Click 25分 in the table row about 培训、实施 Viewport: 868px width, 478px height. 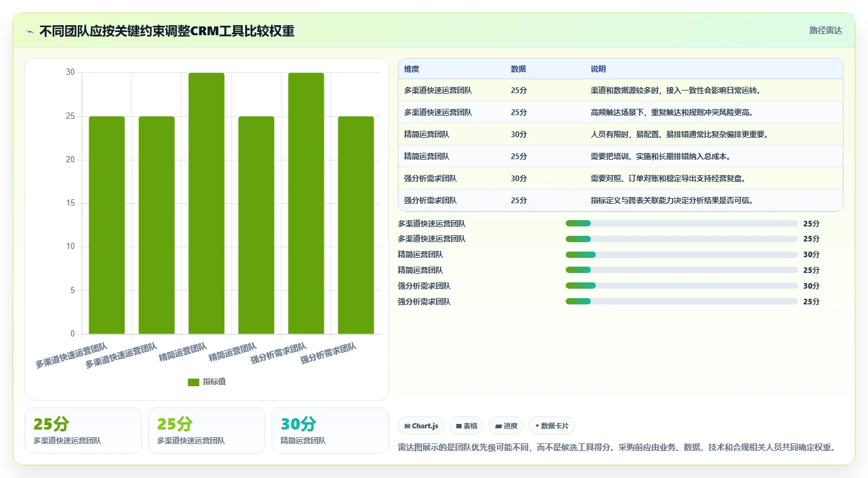coord(519,157)
